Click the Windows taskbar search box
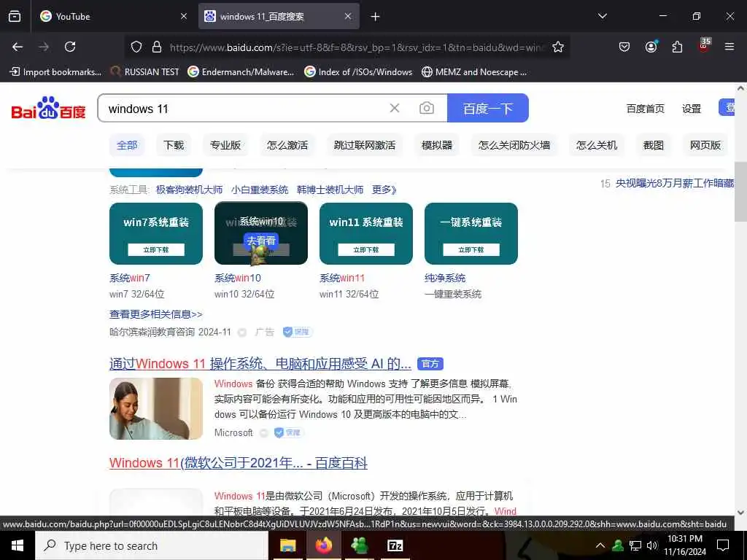Viewport: 747px width, 560px height. point(152,545)
